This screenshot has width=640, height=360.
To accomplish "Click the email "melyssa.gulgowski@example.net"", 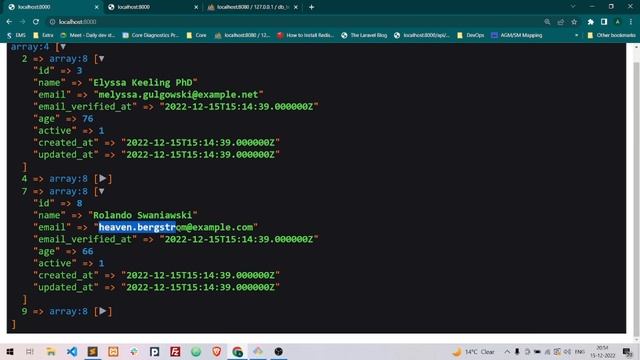I will point(178,95).
